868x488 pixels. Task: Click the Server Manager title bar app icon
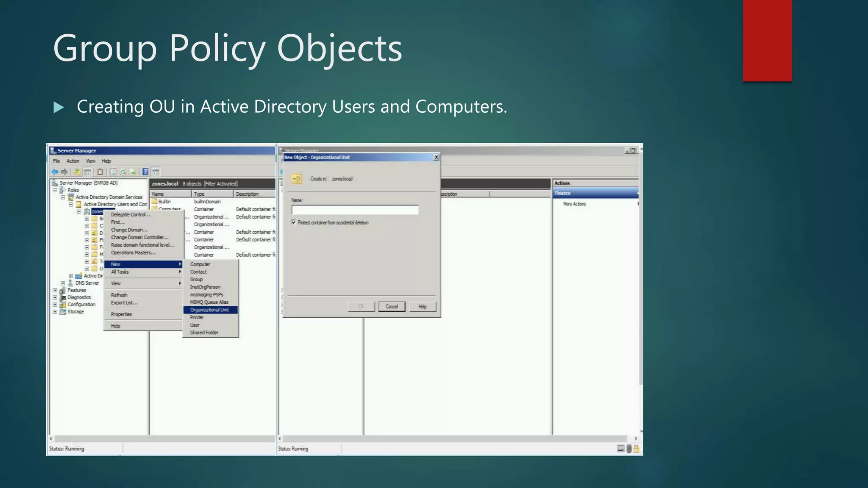click(x=53, y=150)
